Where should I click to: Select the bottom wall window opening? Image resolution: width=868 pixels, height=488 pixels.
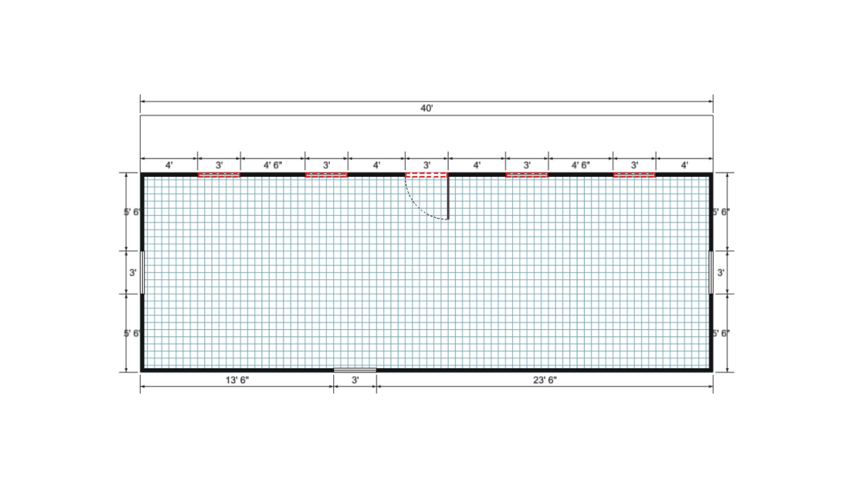355,370
